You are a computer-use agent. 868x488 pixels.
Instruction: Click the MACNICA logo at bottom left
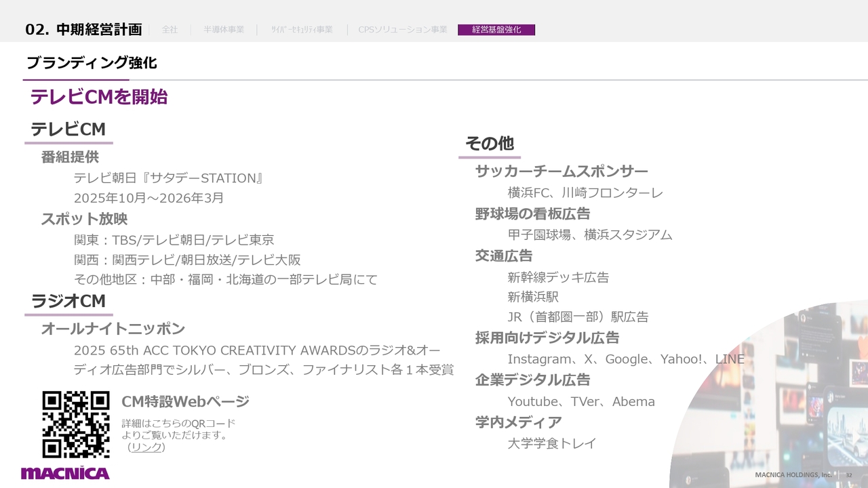pyautogui.click(x=65, y=473)
